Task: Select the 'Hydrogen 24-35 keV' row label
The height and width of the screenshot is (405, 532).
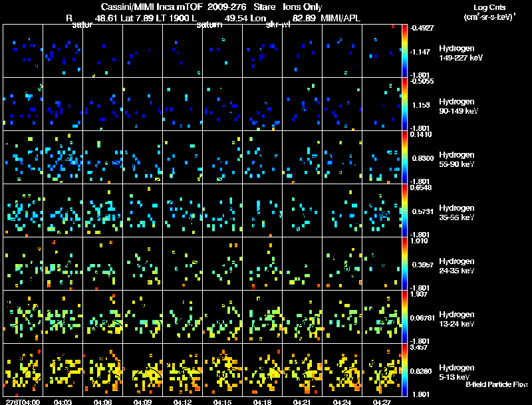Action: [457, 266]
